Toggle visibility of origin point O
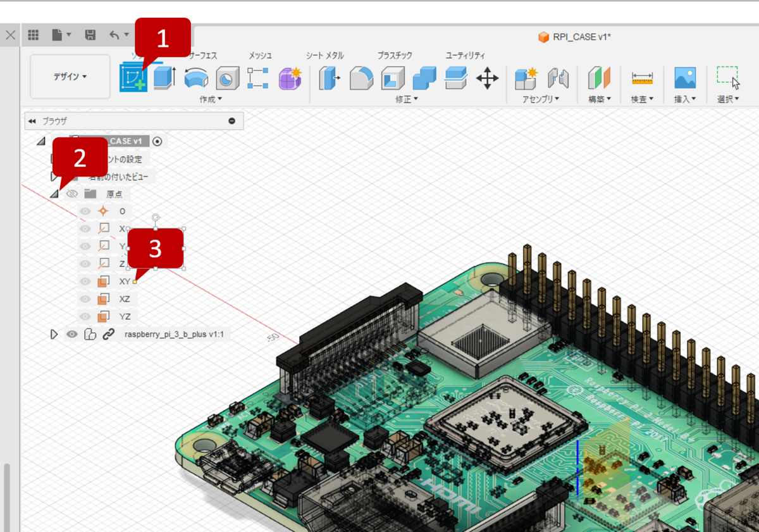Image resolution: width=759 pixels, height=532 pixels. click(x=85, y=211)
